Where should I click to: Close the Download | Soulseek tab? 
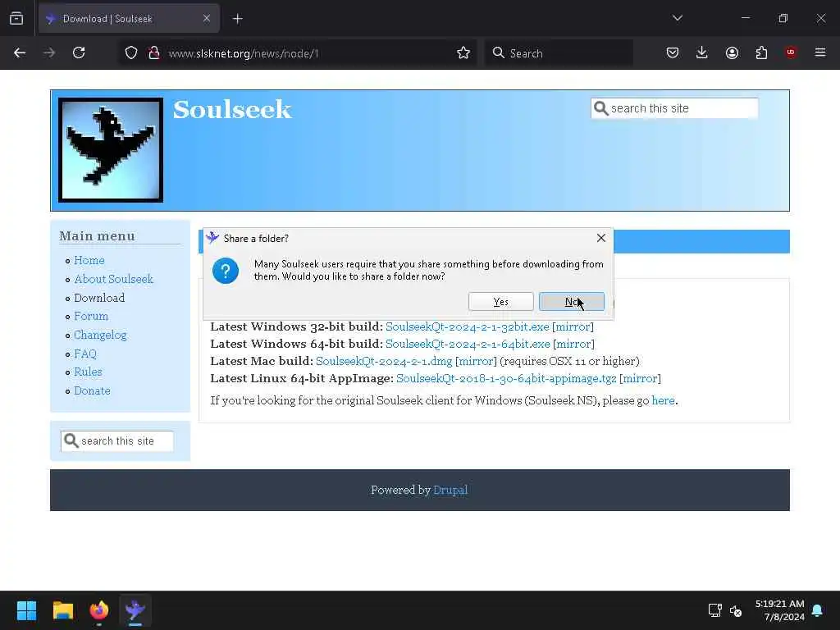click(207, 19)
